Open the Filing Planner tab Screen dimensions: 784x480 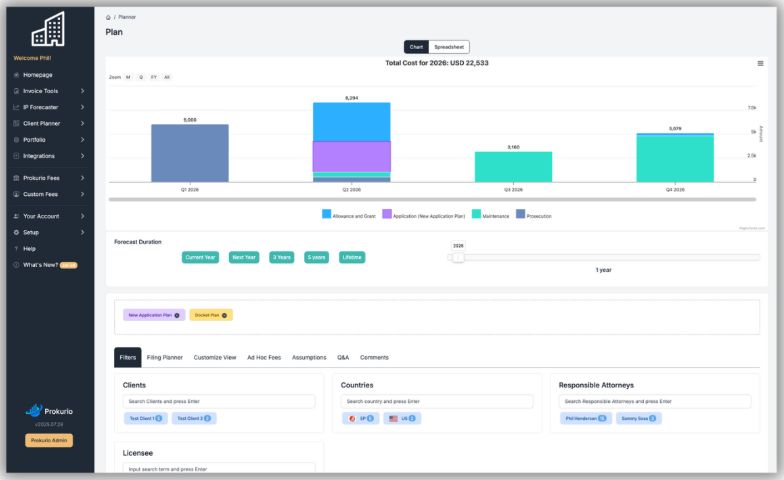pos(165,357)
